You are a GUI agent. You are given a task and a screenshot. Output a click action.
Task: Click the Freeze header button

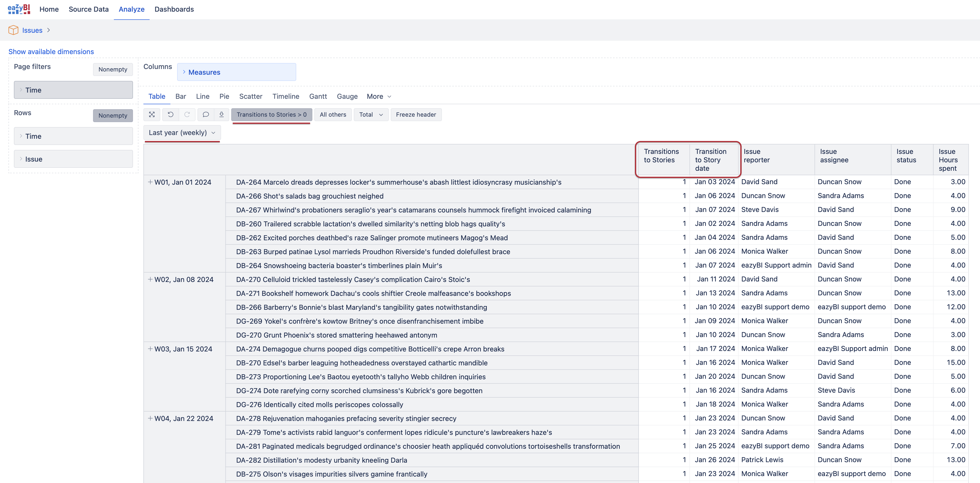coord(416,115)
